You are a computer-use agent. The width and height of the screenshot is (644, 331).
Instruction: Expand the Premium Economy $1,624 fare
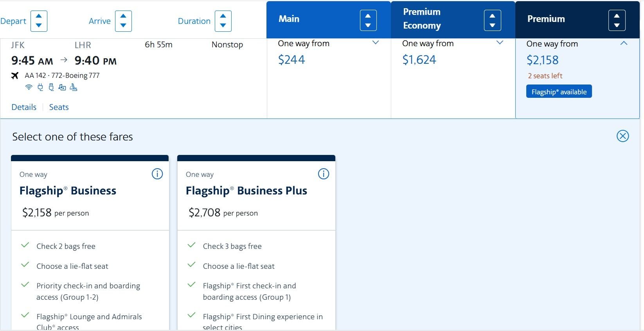pyautogui.click(x=500, y=43)
